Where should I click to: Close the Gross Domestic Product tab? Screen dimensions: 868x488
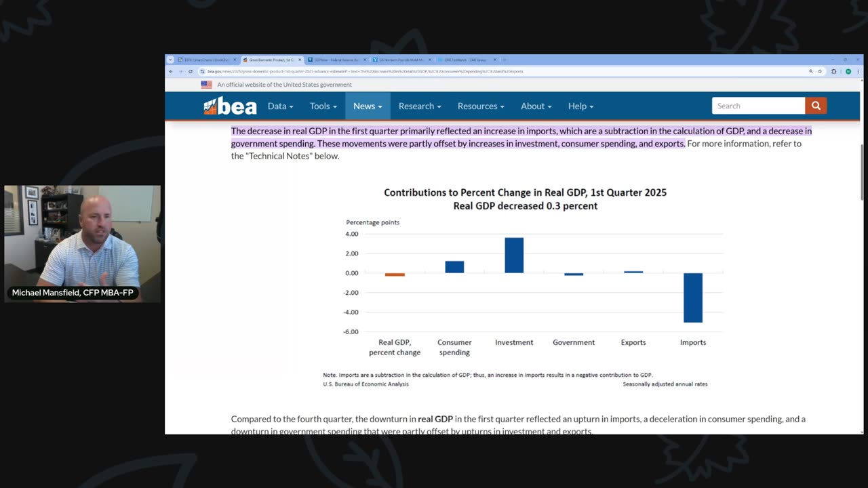[300, 60]
